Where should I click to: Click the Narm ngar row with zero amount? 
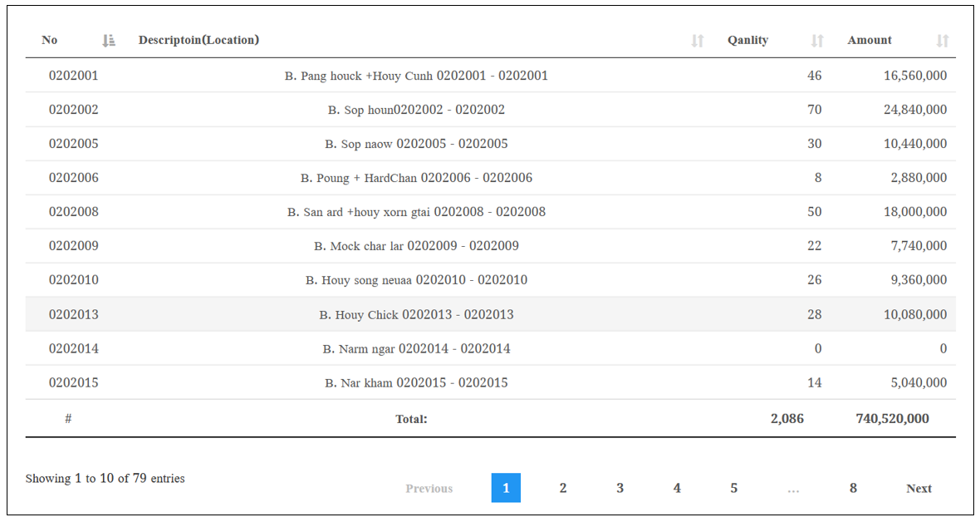pos(416,348)
